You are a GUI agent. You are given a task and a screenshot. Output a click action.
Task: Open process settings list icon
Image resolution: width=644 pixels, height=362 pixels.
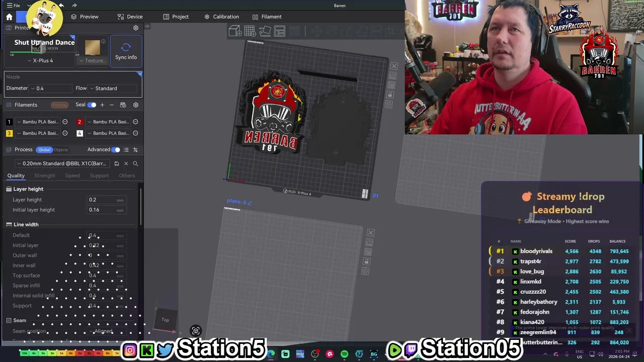click(126, 149)
